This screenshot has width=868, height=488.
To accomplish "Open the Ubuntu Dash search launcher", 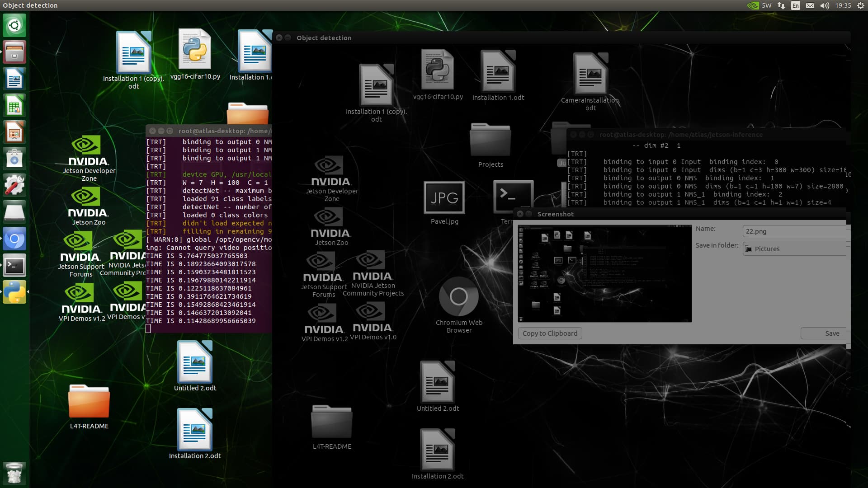I will [14, 25].
